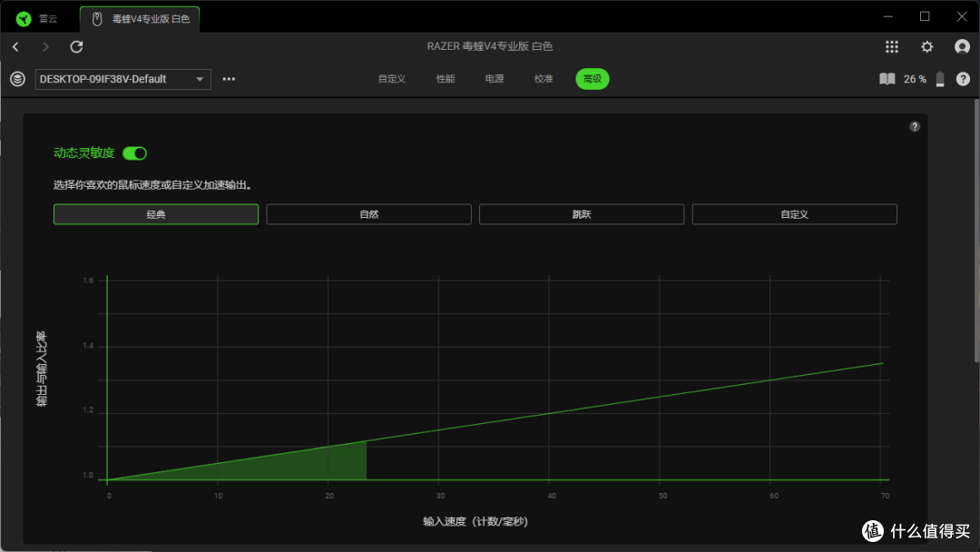
Task: Click the battery level icon
Action: (940, 79)
